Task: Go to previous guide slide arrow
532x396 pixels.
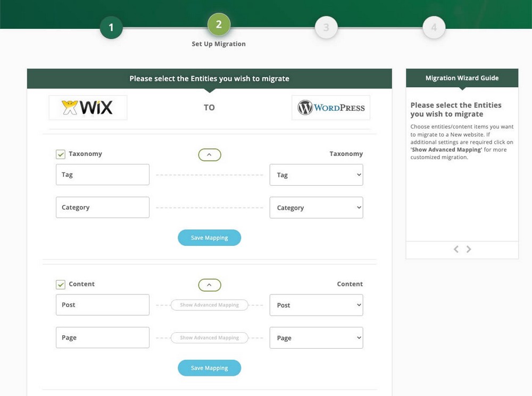Action: 456,249
